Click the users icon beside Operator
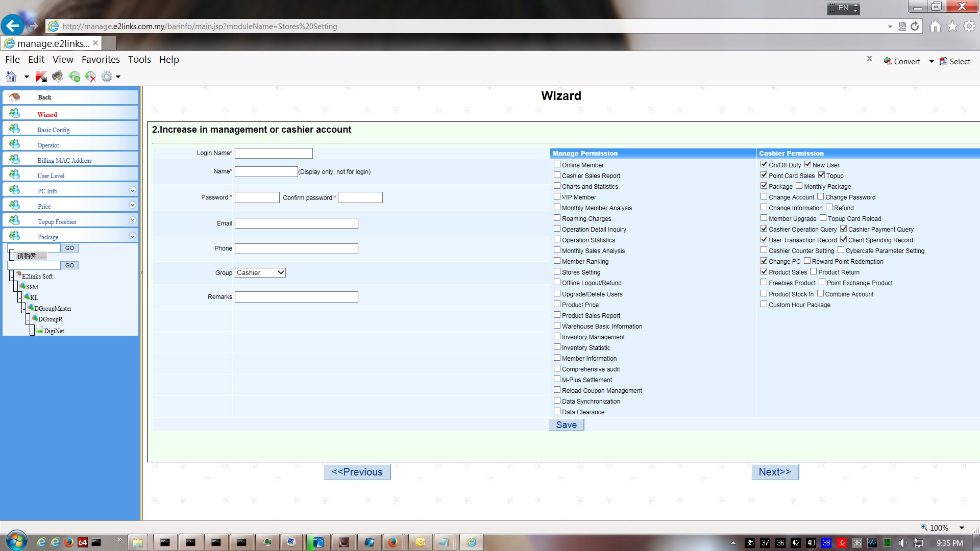The image size is (980, 551). point(15,144)
